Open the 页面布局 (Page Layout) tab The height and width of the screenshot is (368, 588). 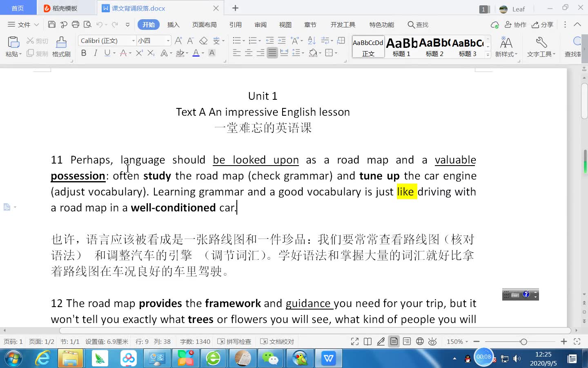click(205, 25)
